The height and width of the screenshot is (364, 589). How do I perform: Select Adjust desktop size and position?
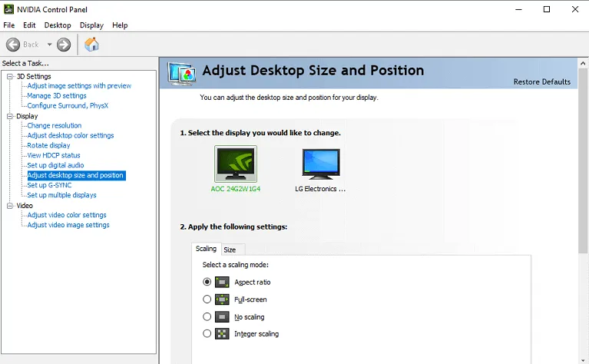[x=76, y=175]
